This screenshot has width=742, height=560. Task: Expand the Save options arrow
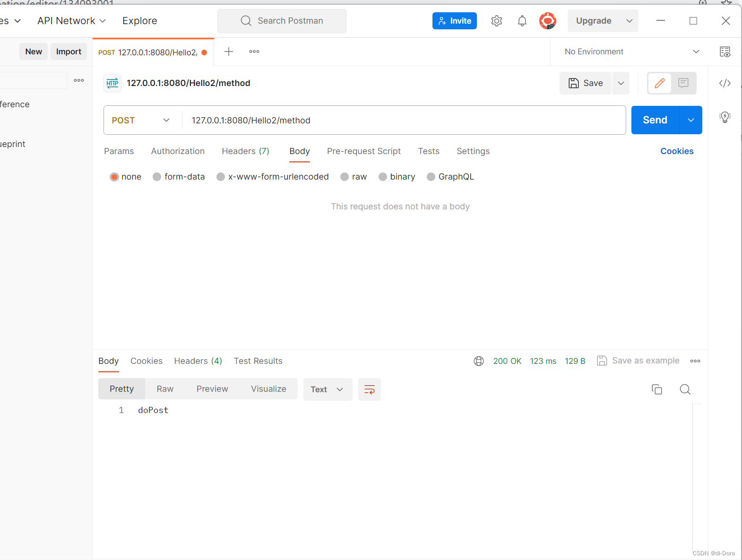click(621, 83)
